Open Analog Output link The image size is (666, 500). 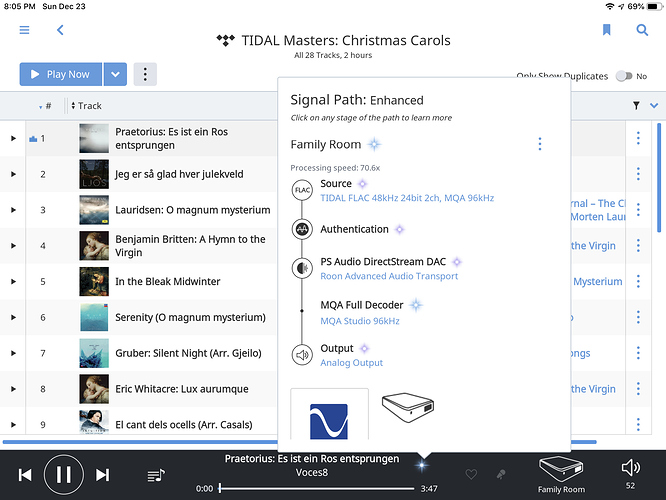[x=352, y=363]
